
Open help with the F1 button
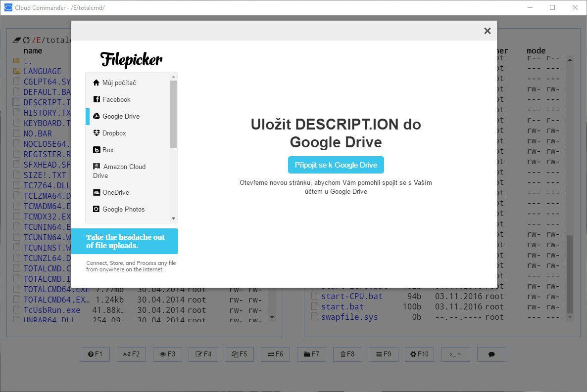coord(95,354)
